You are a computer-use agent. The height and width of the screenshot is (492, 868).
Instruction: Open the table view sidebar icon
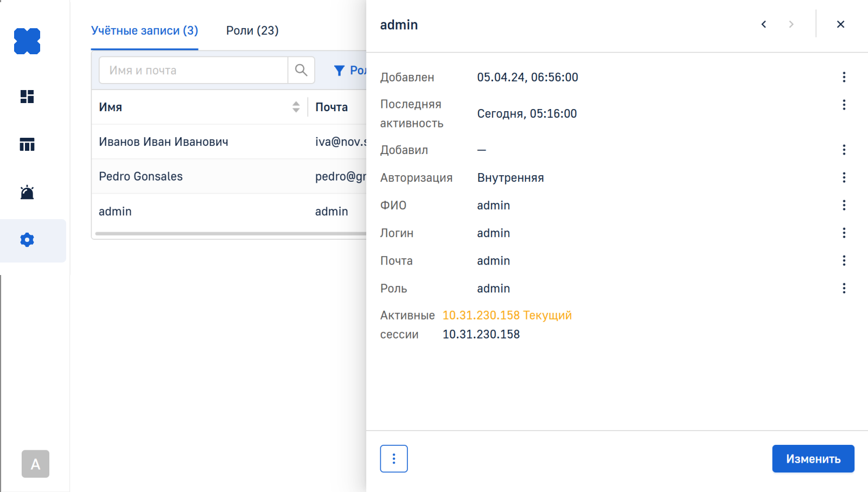[27, 144]
